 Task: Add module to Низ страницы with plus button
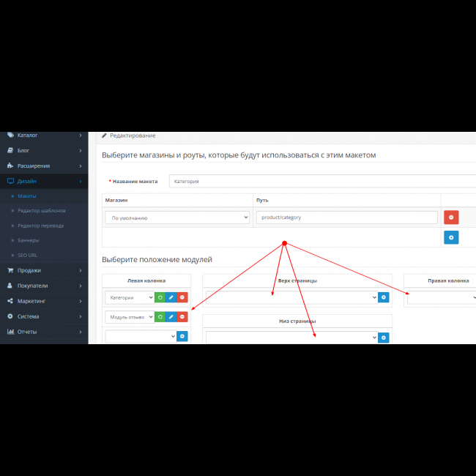pos(384,338)
